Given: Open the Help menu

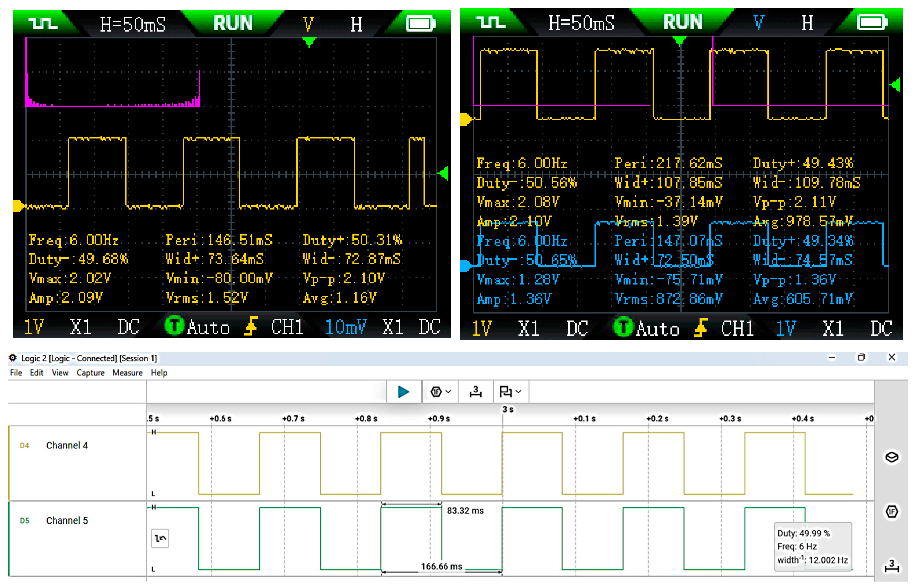Looking at the screenshot, I should pos(159,373).
